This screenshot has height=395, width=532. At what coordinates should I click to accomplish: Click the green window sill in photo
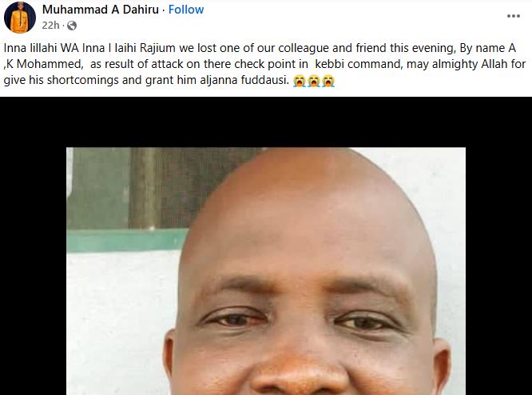(x=127, y=241)
